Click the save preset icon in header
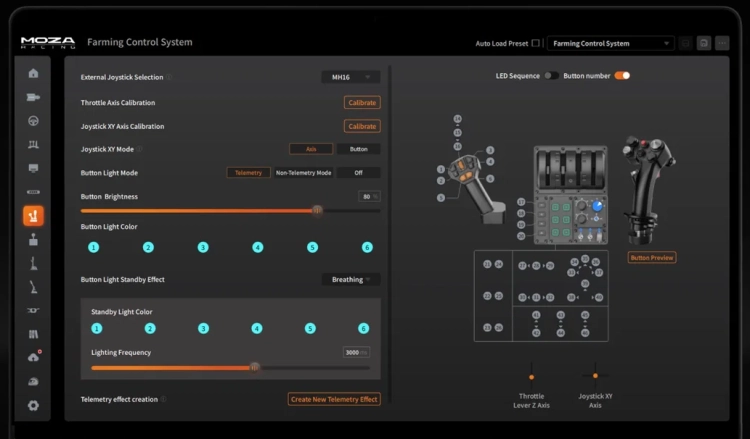Image resolution: width=750 pixels, height=439 pixels. pyautogui.click(x=704, y=43)
